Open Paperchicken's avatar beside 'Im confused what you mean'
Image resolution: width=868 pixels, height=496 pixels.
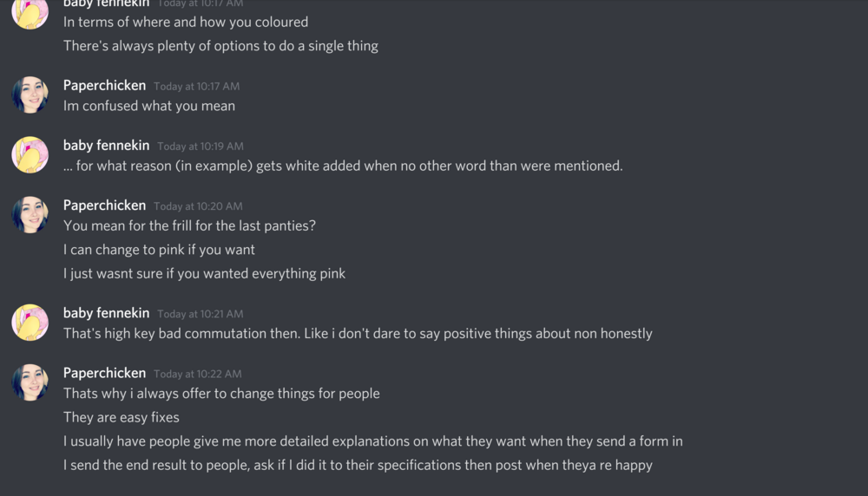pyautogui.click(x=30, y=95)
